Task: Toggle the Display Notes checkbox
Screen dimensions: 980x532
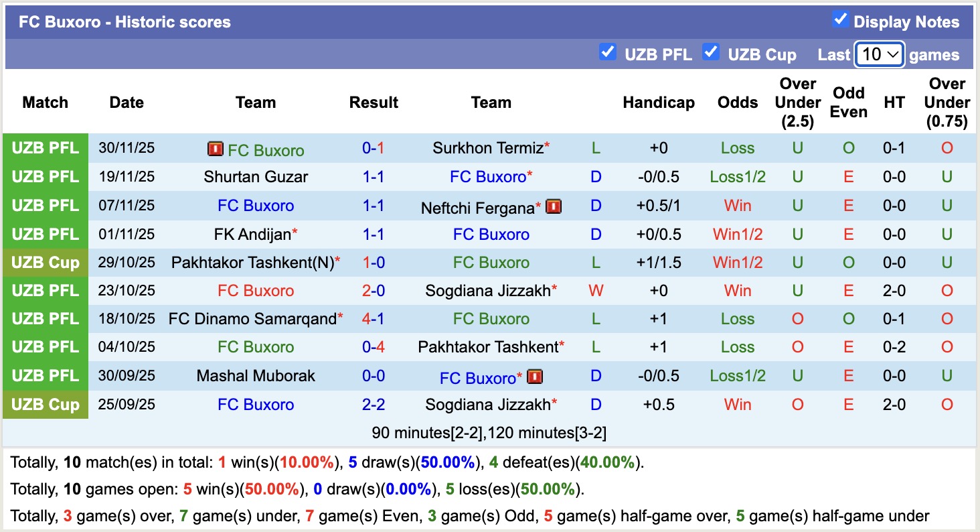Action: (x=840, y=20)
